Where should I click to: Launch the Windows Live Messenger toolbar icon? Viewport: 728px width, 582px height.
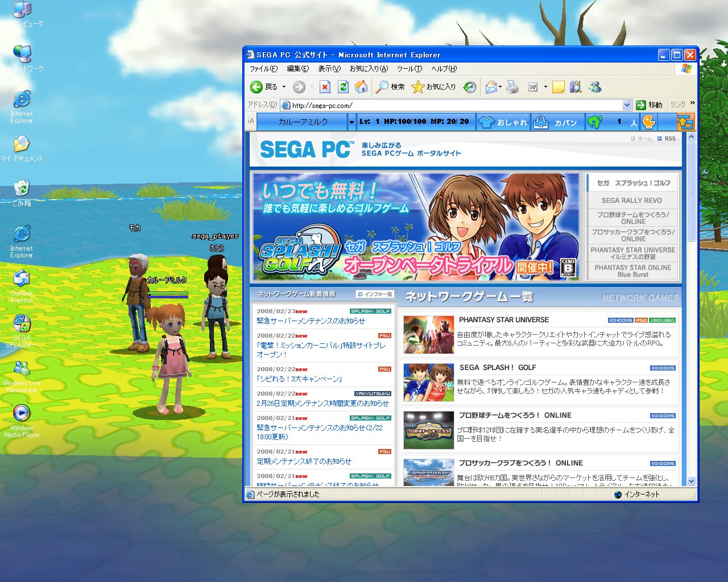point(595,87)
